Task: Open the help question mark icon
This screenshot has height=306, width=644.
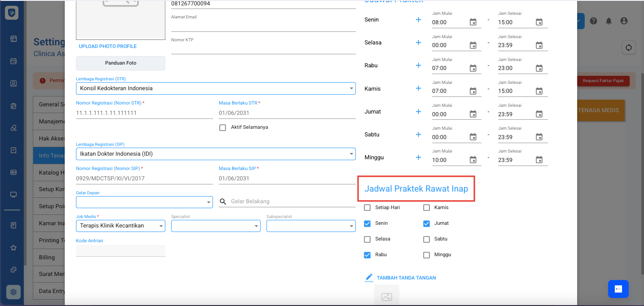Action: 593,21
